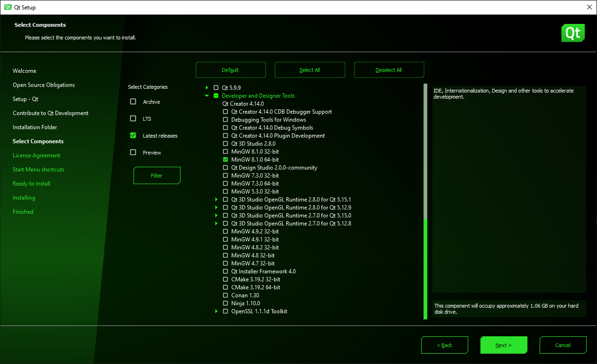Click the component list scrollbar thumb
Screen dimensions: 597x364
pyautogui.click(x=425, y=269)
